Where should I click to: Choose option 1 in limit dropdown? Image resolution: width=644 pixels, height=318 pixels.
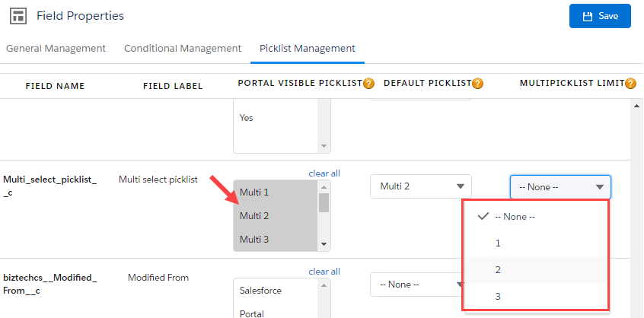tap(498, 243)
